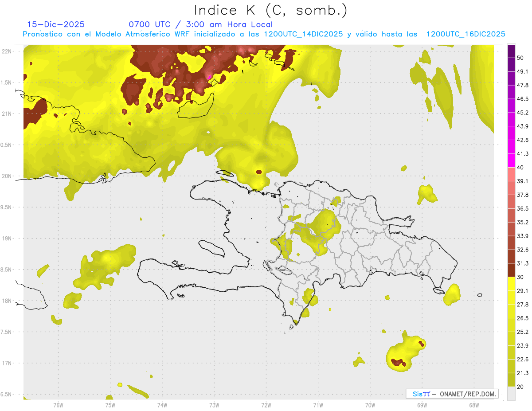Click legend value "47.8"

(x=523, y=85)
